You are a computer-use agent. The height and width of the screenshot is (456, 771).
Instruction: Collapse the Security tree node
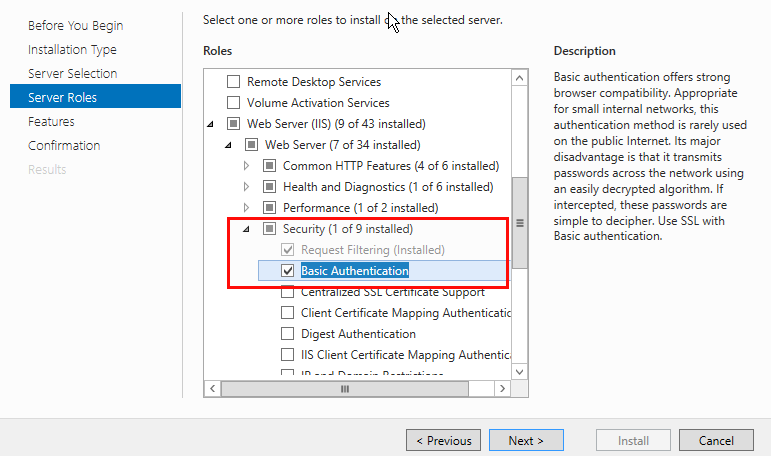click(247, 229)
